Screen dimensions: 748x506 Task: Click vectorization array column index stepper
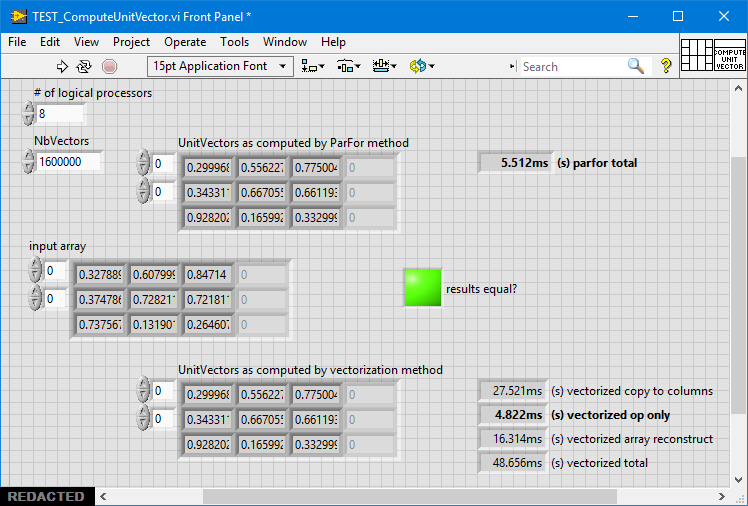[143, 418]
